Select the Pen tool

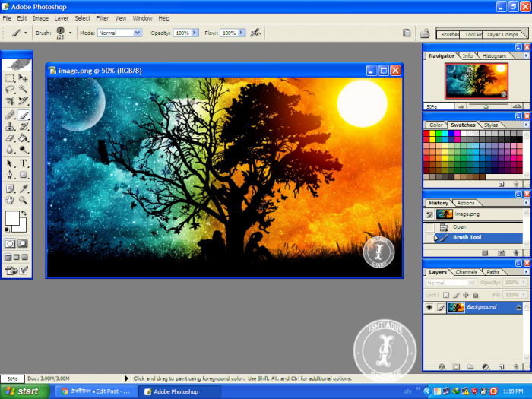point(10,175)
